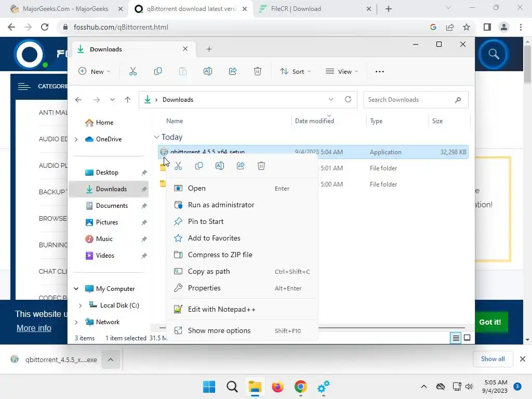Click the Got it! cookie button
532x399 pixels.
click(x=490, y=322)
